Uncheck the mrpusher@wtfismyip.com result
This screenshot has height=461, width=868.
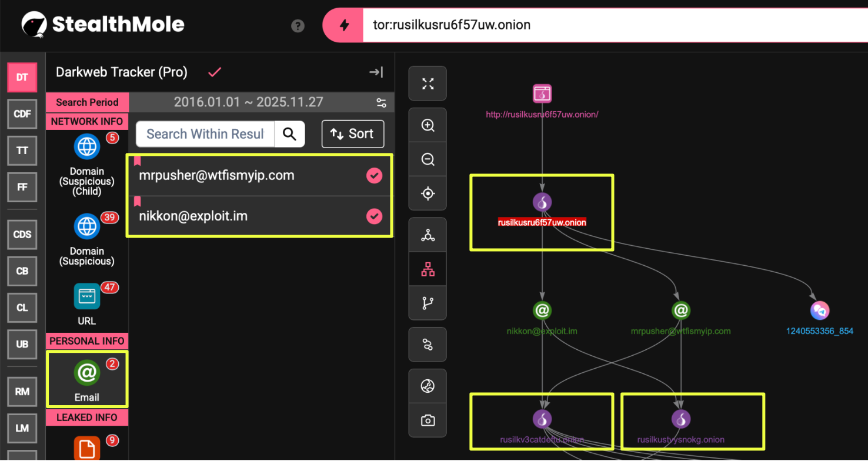click(374, 175)
